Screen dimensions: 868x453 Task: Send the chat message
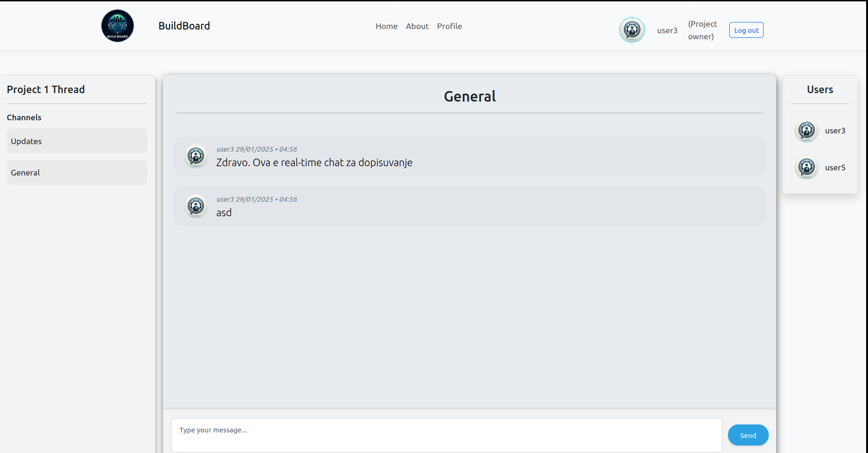(748, 435)
